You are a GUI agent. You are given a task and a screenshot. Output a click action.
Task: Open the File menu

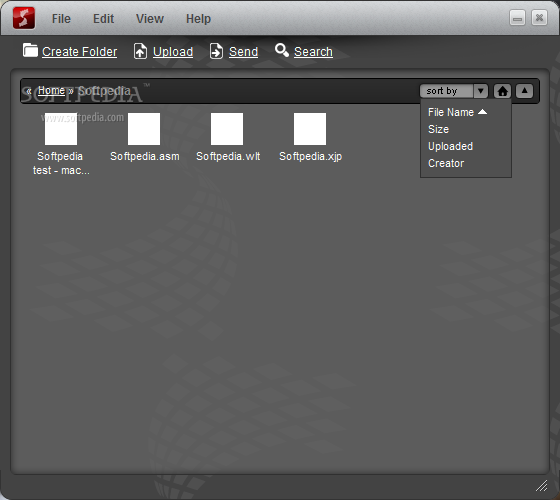[x=61, y=19]
